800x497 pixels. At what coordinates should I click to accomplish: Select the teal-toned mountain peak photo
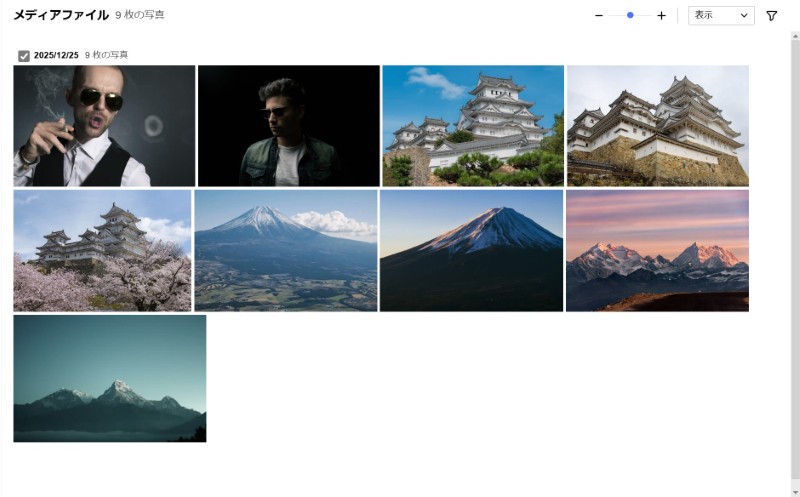[109, 378]
